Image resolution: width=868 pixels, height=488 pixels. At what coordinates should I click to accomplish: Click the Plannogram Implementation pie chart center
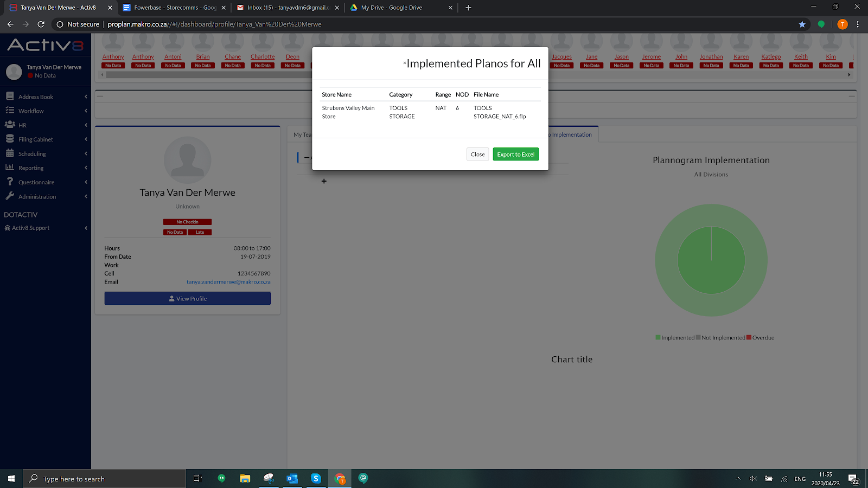point(711,260)
